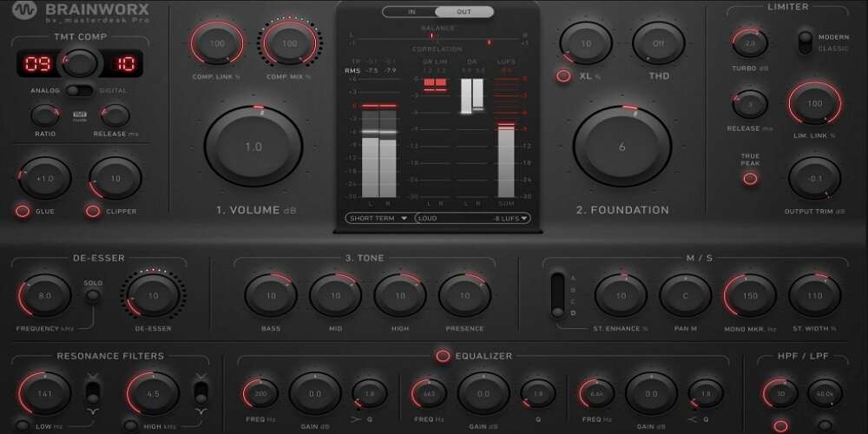Click the LIM. LINK % knob

pos(815,103)
